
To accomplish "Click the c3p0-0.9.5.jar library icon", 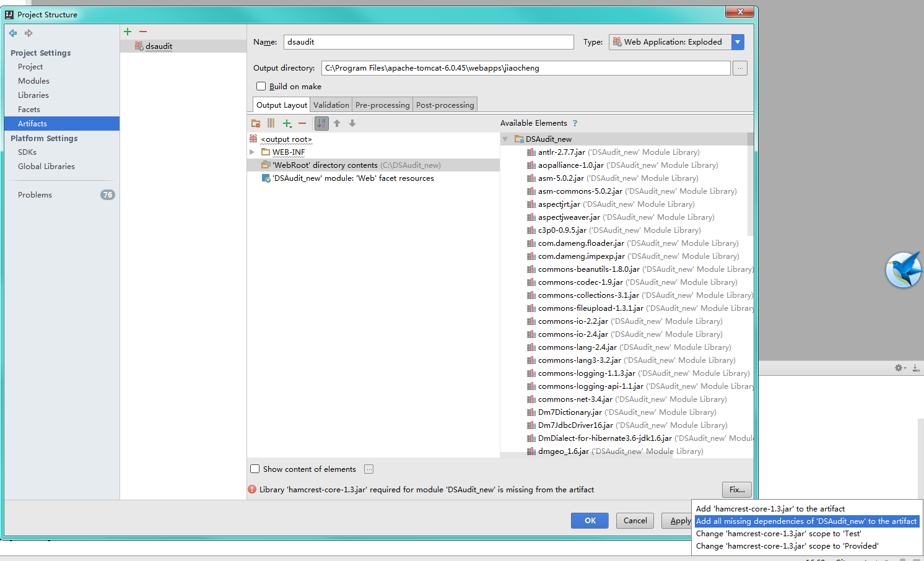I will click(x=531, y=230).
